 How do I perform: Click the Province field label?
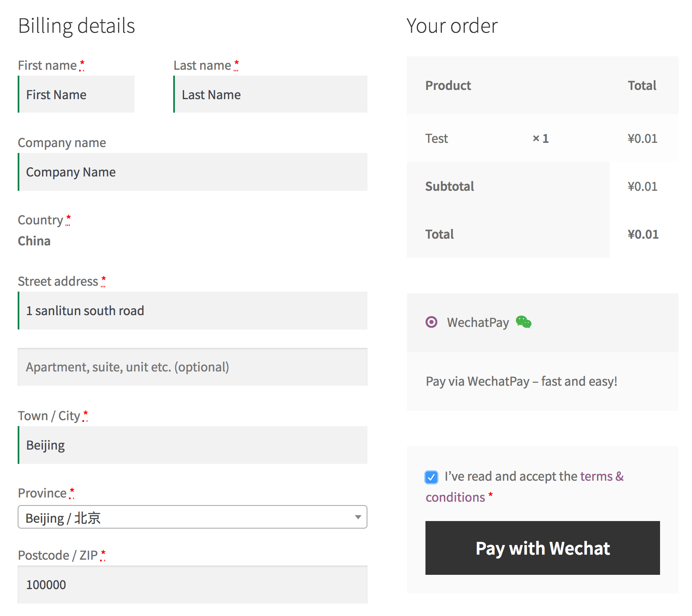coord(42,493)
